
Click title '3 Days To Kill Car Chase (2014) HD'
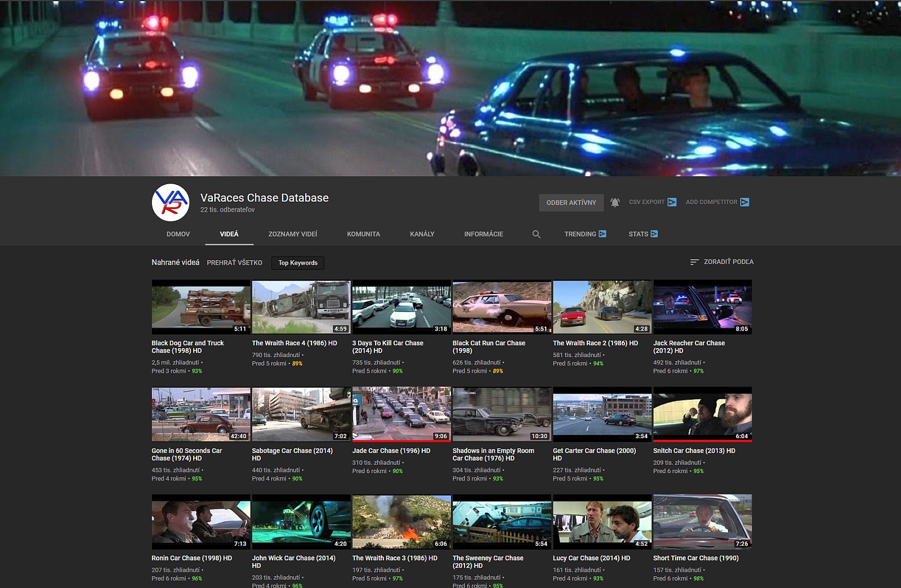pyautogui.click(x=387, y=347)
